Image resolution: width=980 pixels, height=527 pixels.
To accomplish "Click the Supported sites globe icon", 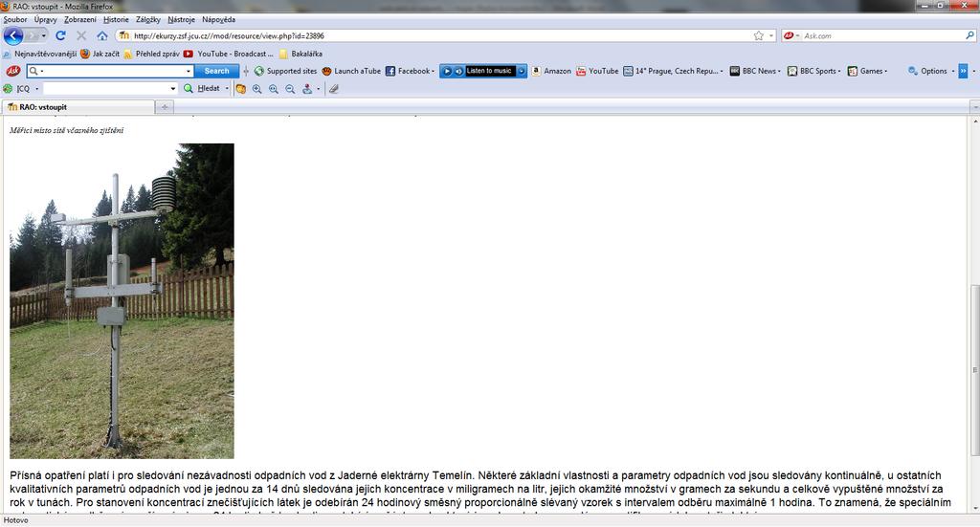I will click(258, 71).
